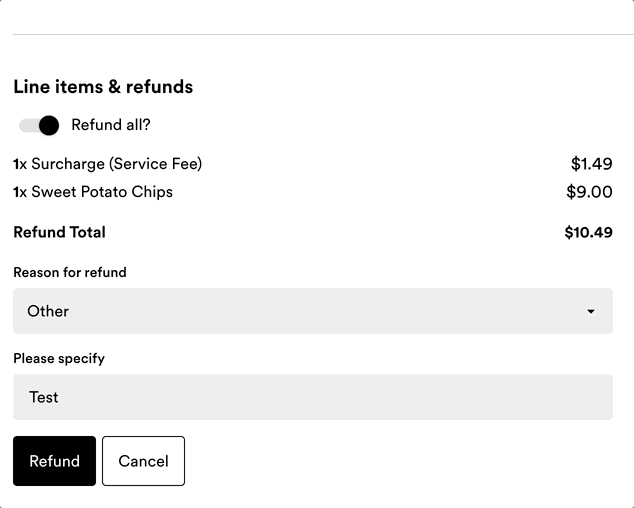The image size is (634, 508).
Task: Click the black knob of the refund switch
Action: [x=49, y=125]
